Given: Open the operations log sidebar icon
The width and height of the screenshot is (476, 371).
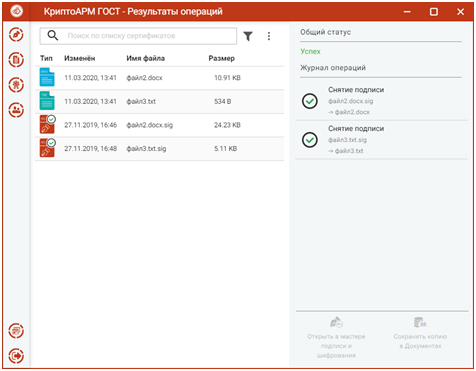Looking at the screenshot, I should [16, 331].
